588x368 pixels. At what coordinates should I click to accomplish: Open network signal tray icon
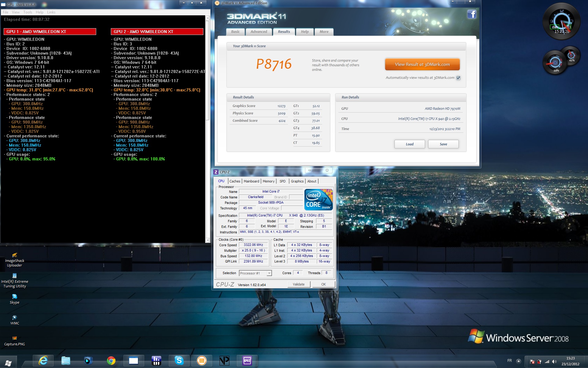(547, 361)
